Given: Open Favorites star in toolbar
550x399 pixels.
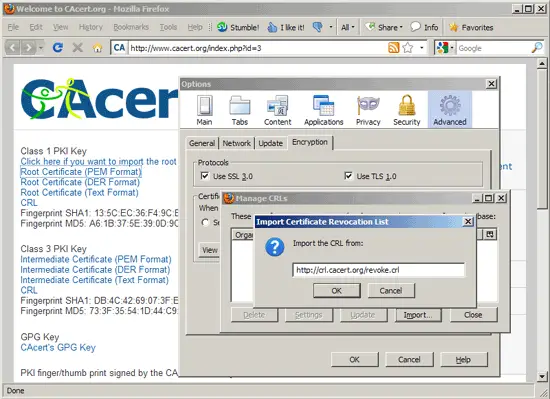Looking at the screenshot, I should click(454, 27).
